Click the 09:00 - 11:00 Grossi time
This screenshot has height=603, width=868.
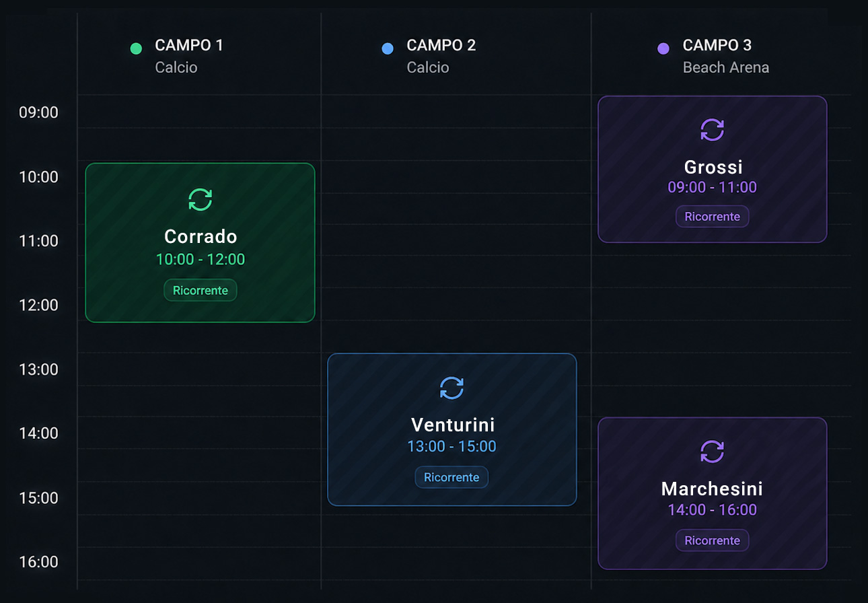[x=713, y=187]
